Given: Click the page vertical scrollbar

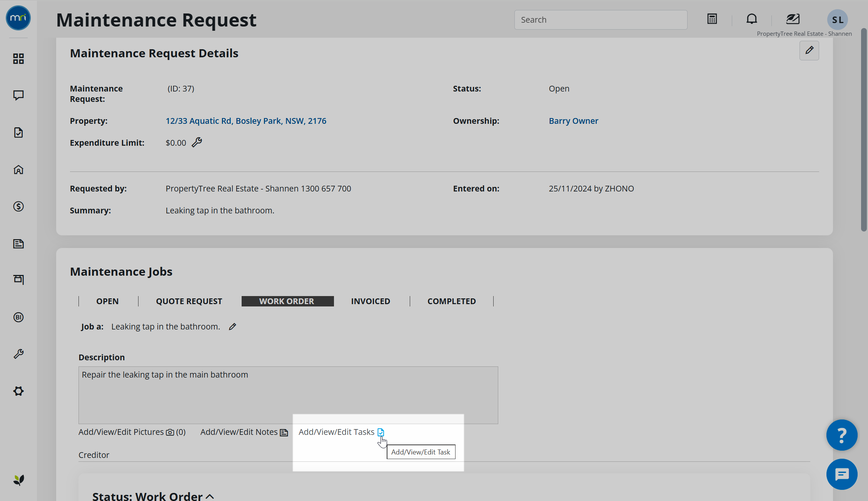Looking at the screenshot, I should point(864,129).
